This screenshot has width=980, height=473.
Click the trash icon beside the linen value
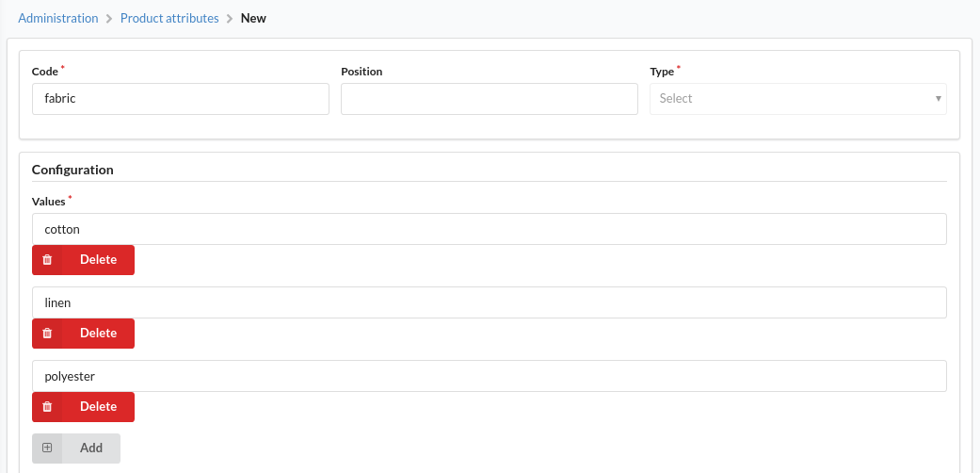(47, 334)
